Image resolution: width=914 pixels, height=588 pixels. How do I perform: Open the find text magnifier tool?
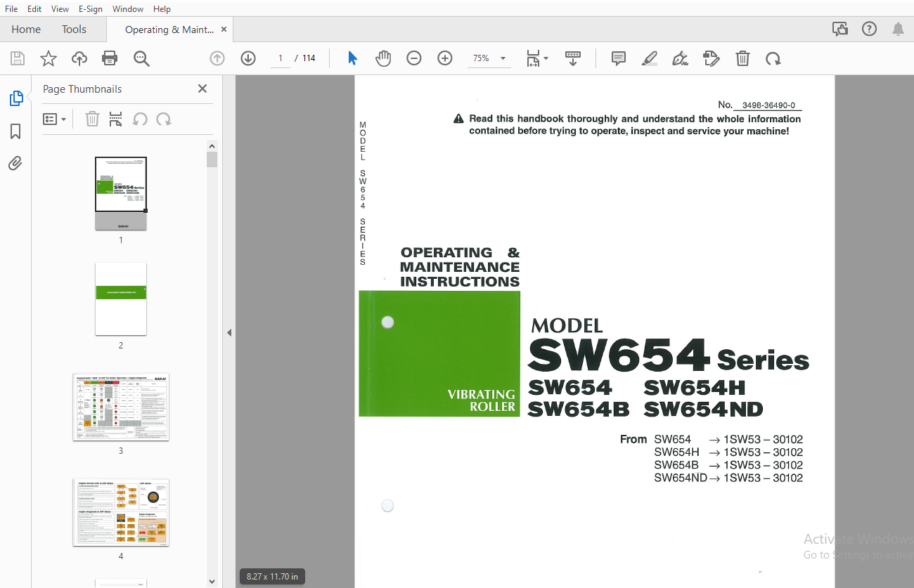(141, 58)
